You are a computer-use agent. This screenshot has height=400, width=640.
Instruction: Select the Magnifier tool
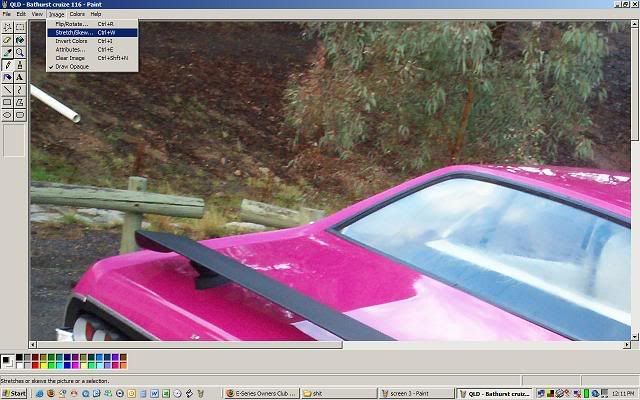coord(20,52)
